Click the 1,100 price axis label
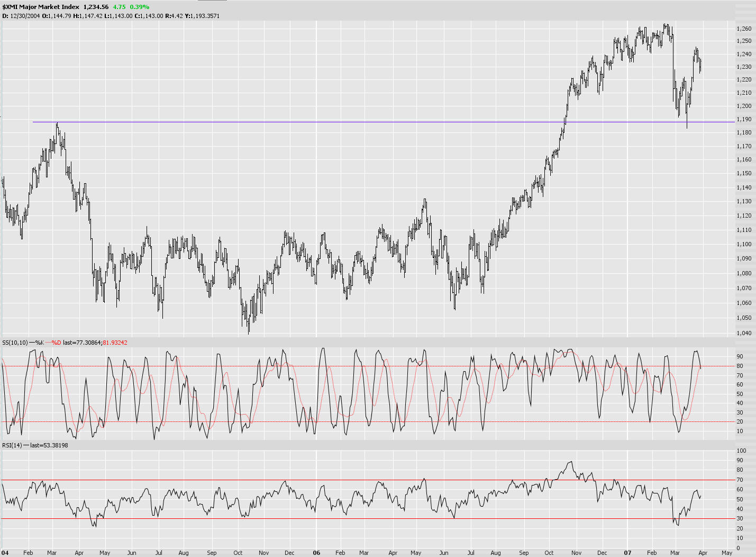The image size is (756, 557). pyautogui.click(x=744, y=244)
